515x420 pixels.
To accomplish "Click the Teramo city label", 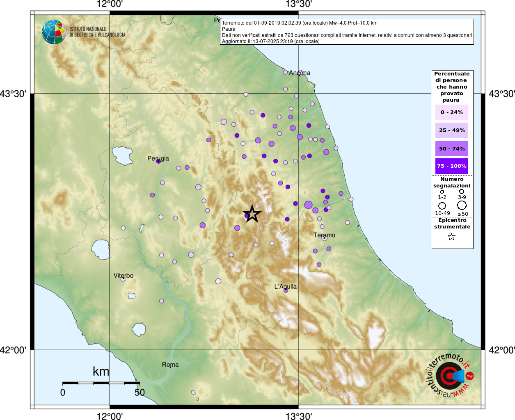I will 324,235.
